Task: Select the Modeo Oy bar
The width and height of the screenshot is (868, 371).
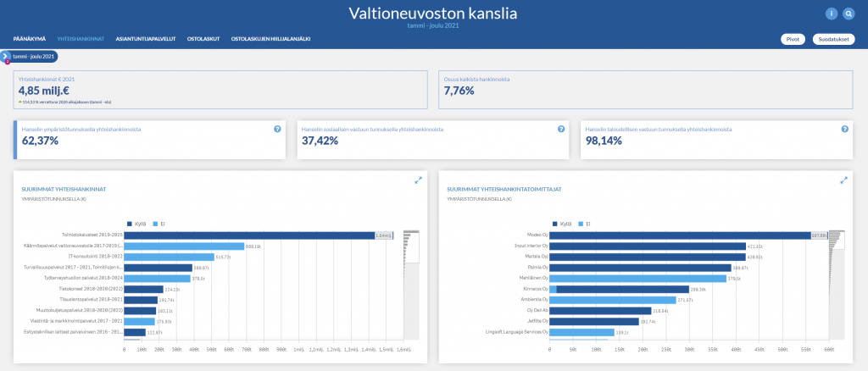Action: 678,235
